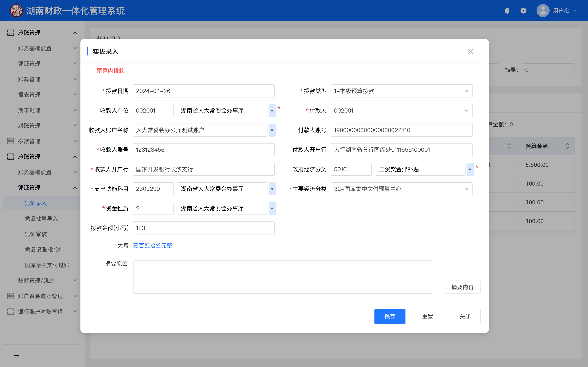Sort by the 预算金额 column arrows
Screen dimensions: 588x367
567,146
